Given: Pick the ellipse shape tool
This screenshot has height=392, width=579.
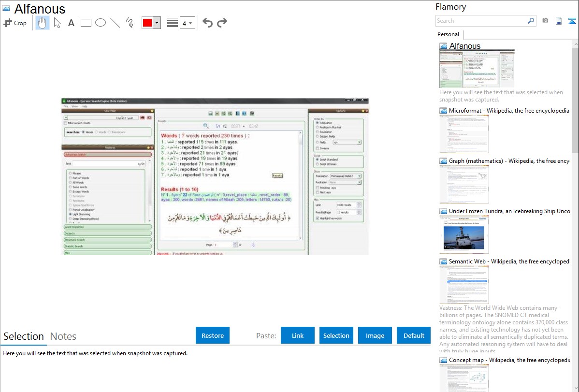Looking at the screenshot, I should (x=100, y=23).
